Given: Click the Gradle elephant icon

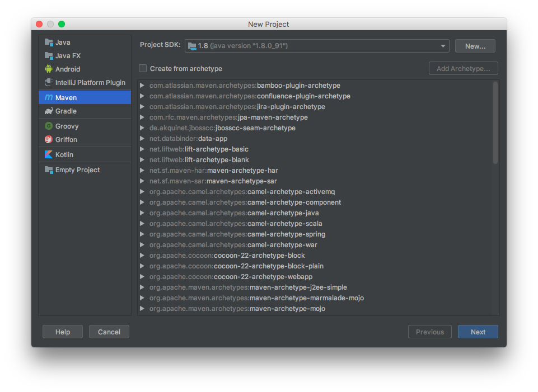Looking at the screenshot, I should (x=49, y=111).
